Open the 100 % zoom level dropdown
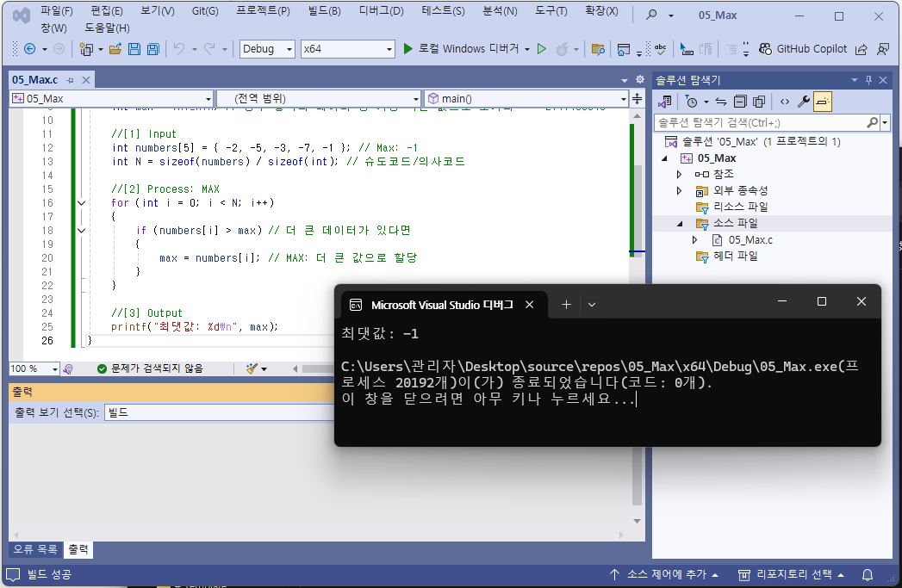Viewport: 902px width, 588px height. pyautogui.click(x=34, y=368)
